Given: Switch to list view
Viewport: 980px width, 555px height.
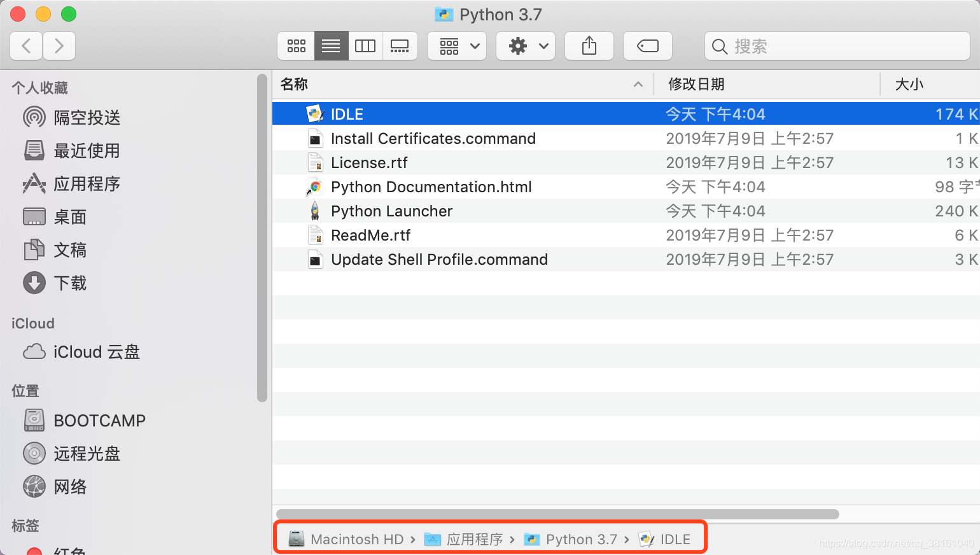Looking at the screenshot, I should click(x=331, y=46).
